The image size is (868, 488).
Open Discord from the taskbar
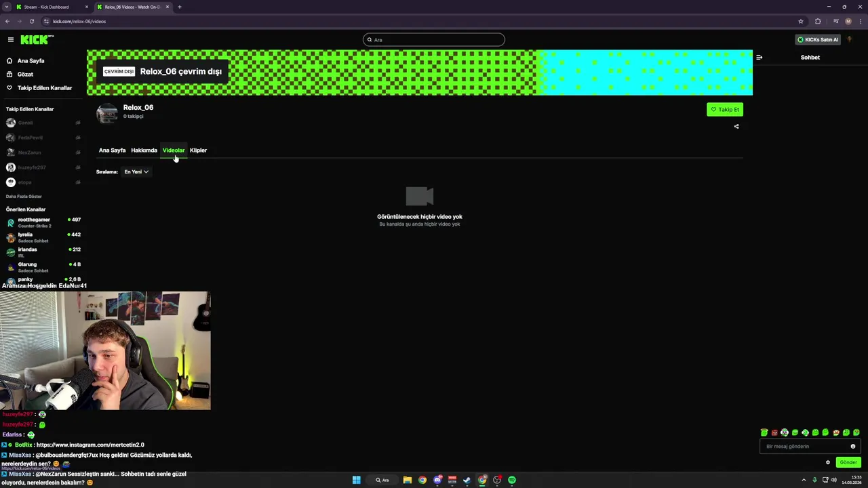coord(437,480)
